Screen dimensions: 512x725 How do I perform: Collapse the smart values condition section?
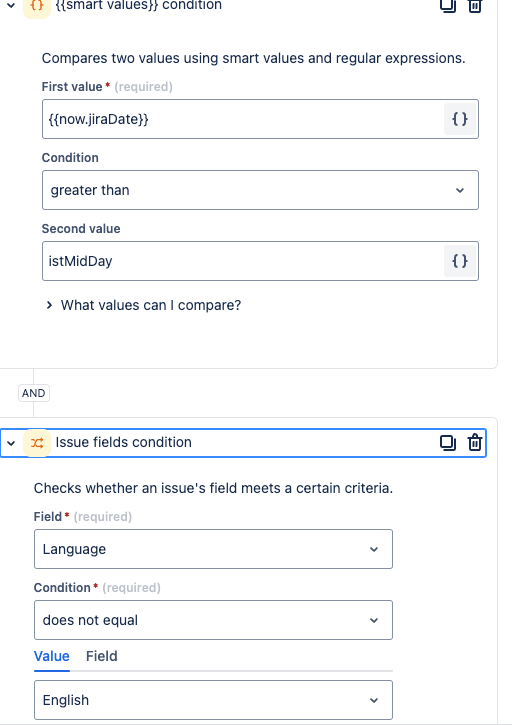11,6
